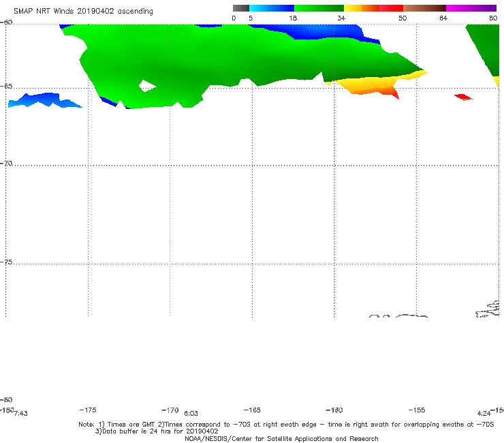Image resolution: width=504 pixels, height=443 pixels.
Task: Click the title SMAP NRT Winds 20190402 ascending
Action: pyautogui.click(x=83, y=11)
